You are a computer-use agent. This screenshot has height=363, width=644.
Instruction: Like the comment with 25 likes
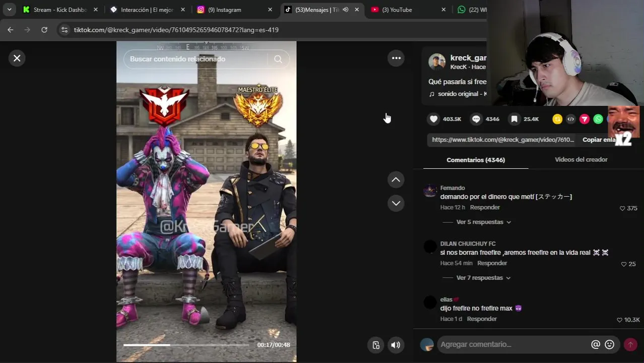tap(624, 264)
